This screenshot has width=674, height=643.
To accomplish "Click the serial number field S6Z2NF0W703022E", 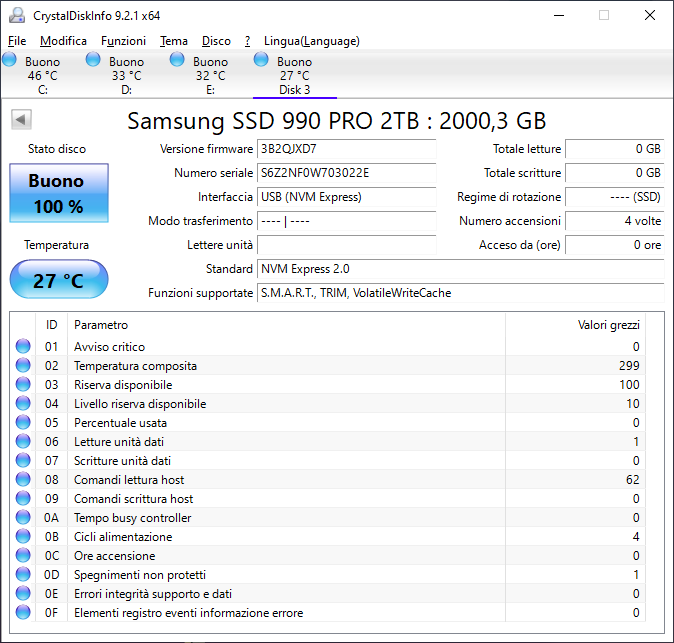I will 346,173.
